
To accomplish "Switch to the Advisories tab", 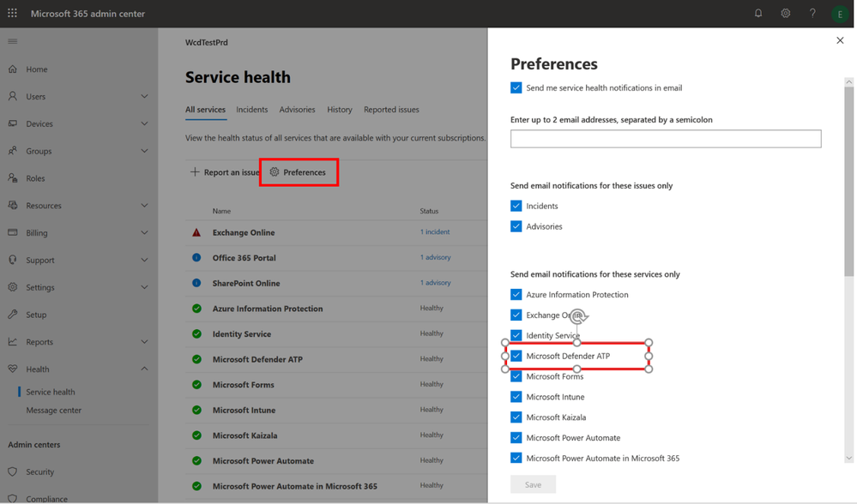I will (298, 110).
